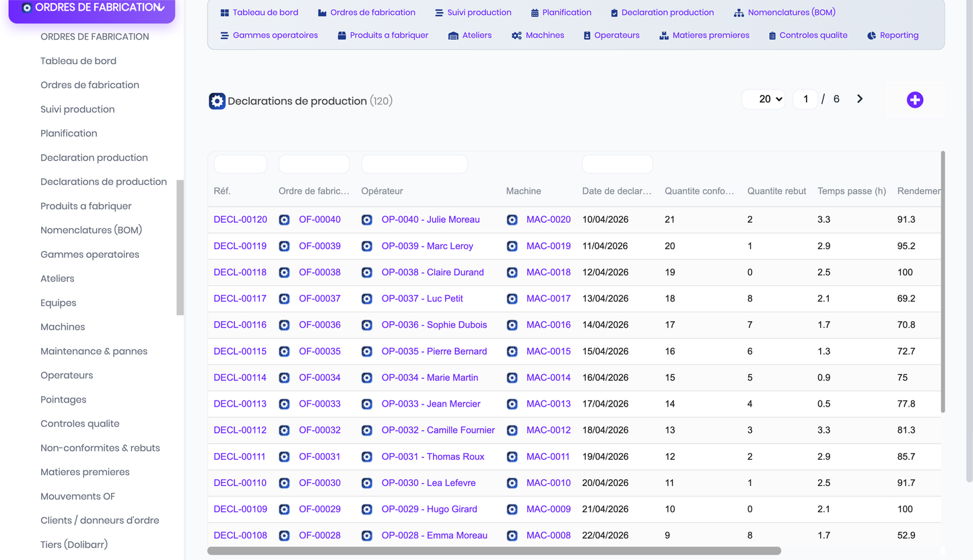Click the sidebar vertical scrollbar
973x560 pixels.
tap(180, 248)
